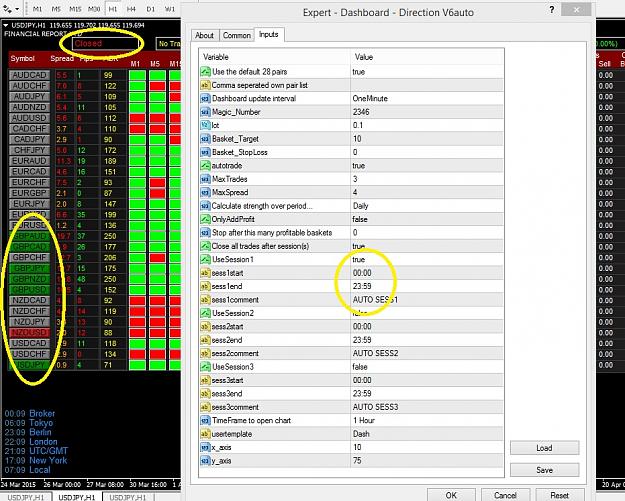625x501 pixels.
Task: Edit the TimeFrame to open chart value 1 Hour
Action: pyautogui.click(x=427, y=420)
